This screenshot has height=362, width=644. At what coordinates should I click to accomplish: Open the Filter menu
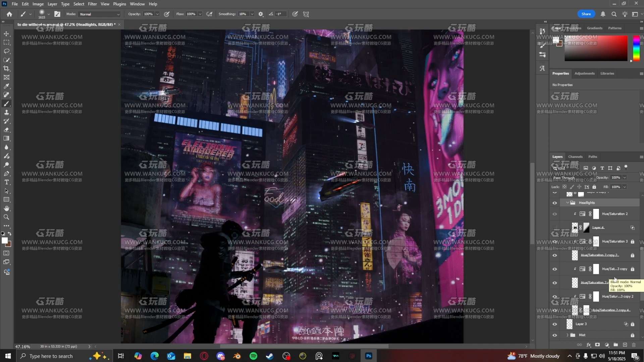[x=92, y=4]
